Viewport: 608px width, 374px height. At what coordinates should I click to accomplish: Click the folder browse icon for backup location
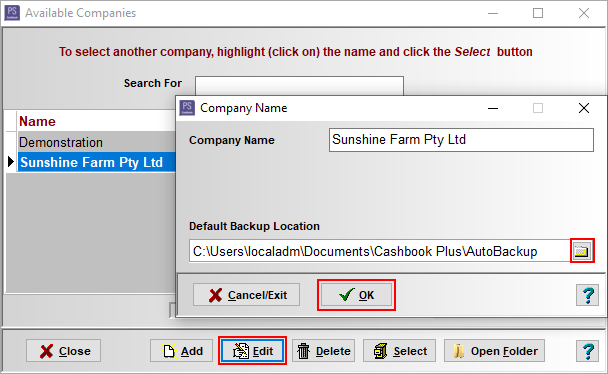582,251
